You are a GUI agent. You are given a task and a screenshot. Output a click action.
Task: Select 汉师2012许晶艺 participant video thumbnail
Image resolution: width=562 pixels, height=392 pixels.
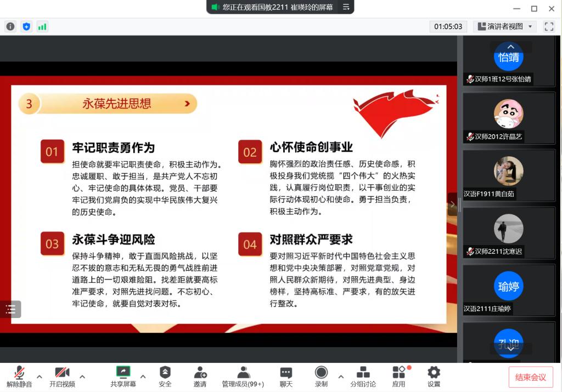pos(509,117)
